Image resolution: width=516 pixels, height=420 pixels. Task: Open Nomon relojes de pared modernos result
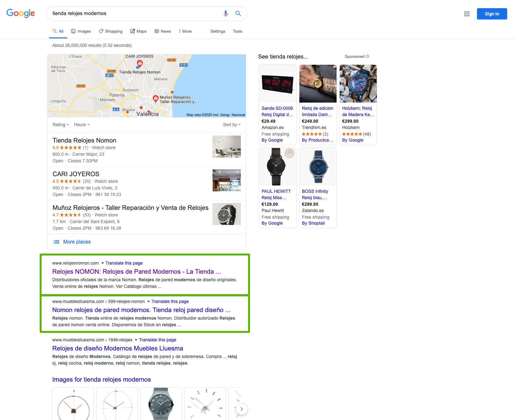tap(141, 310)
